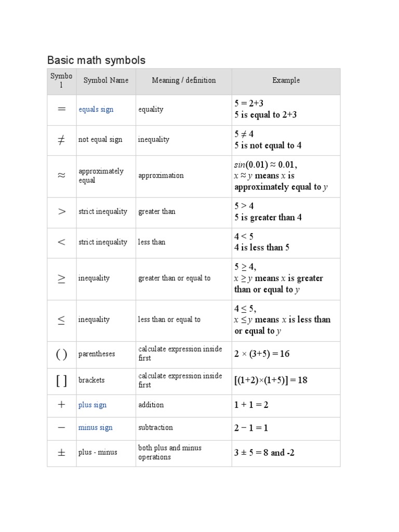This screenshot has height=532, width=399.
Task: Click the less-than symbol in Symbol column
Action: point(61,242)
